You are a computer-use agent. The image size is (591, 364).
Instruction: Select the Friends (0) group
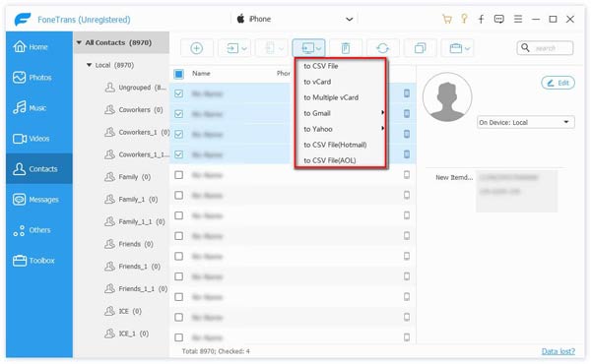128,244
